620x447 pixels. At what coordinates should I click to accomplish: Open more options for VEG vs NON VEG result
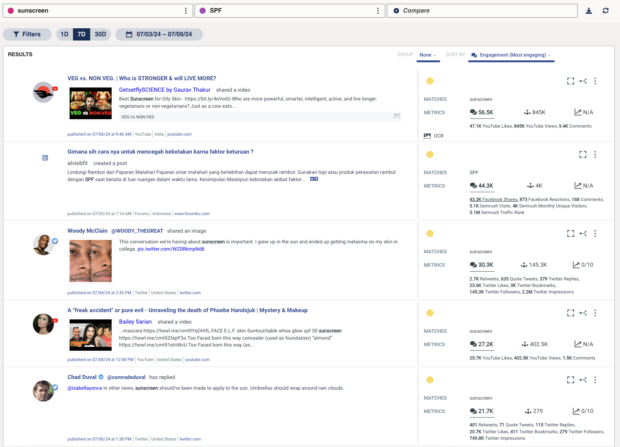(595, 81)
